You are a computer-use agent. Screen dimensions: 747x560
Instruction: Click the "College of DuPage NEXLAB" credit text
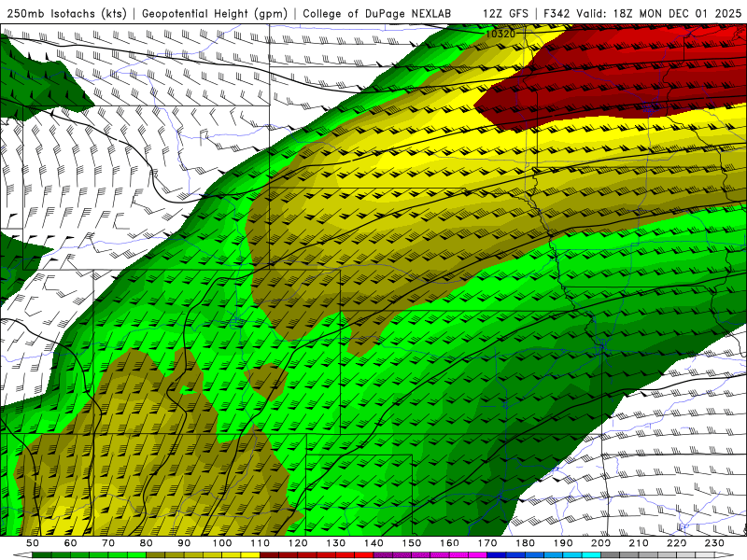(x=377, y=13)
